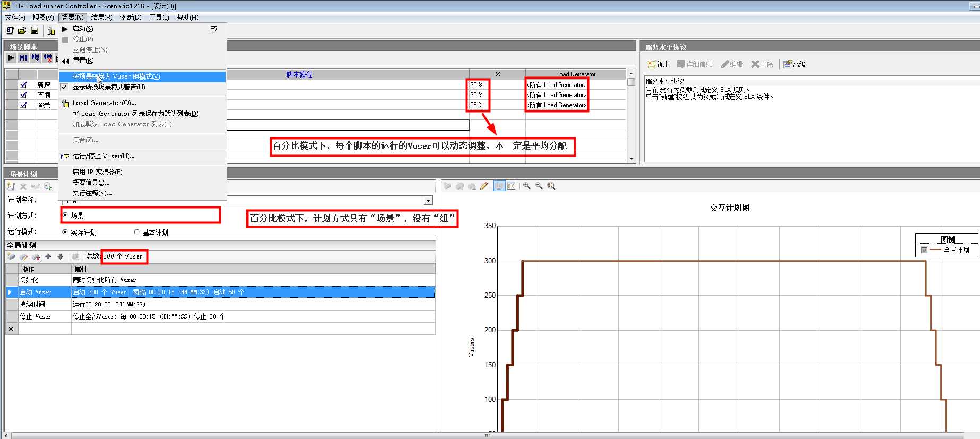Choose 将场景转换为 Vuser 组模式 menu item
This screenshot has width=980, height=439.
click(x=142, y=76)
